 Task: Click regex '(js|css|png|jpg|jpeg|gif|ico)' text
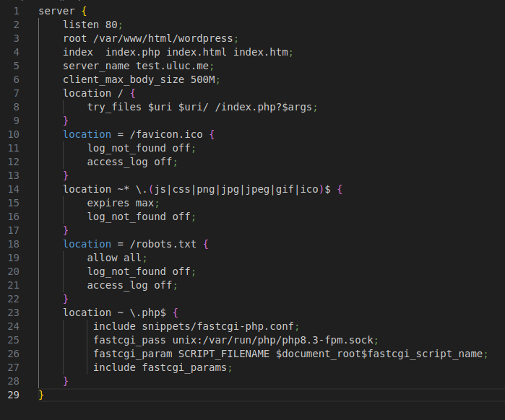(236, 190)
